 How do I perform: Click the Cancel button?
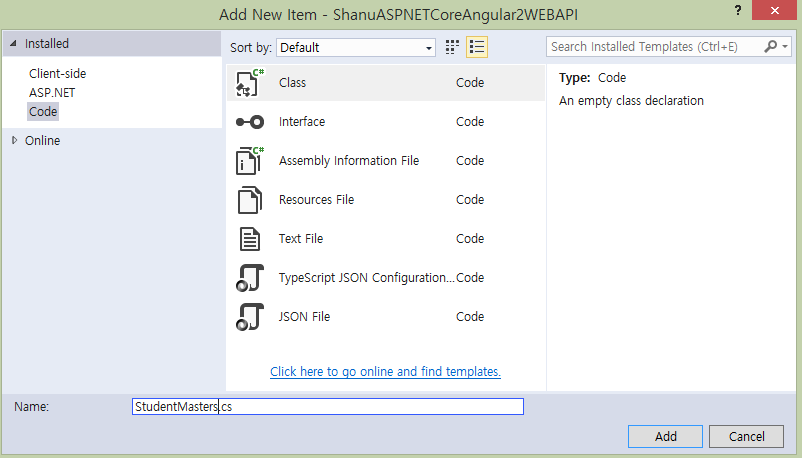746,437
